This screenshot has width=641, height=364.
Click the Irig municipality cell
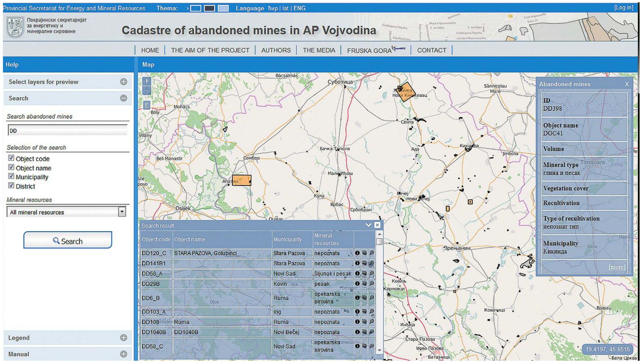[x=292, y=312]
